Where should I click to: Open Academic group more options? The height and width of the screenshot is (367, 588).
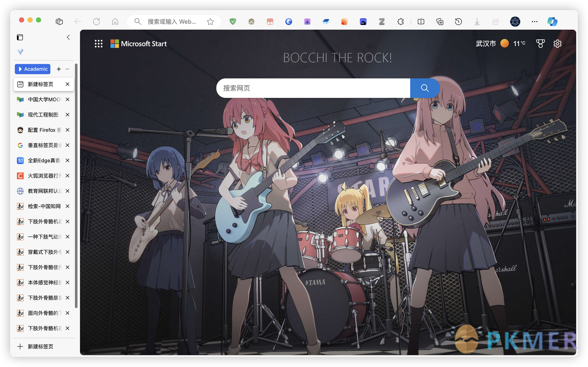67,69
